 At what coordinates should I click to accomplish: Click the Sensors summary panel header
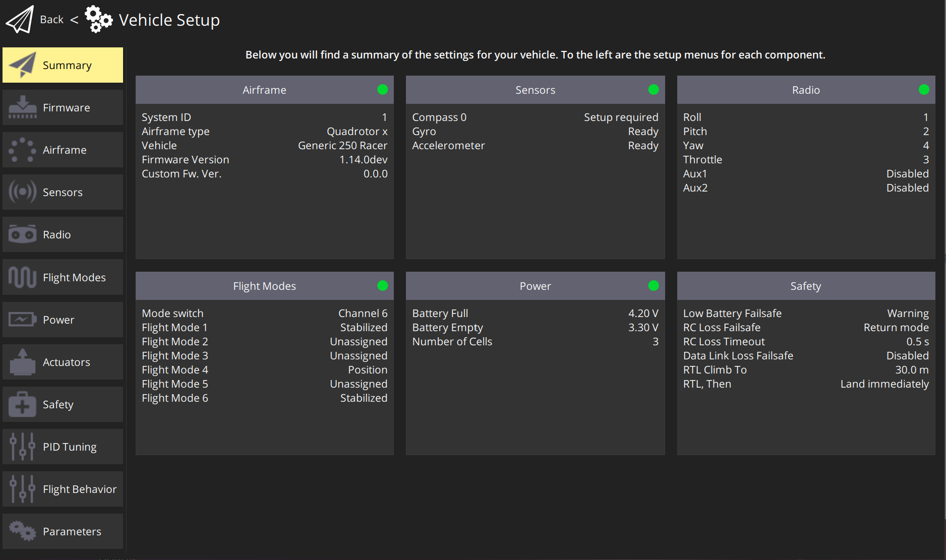point(535,90)
